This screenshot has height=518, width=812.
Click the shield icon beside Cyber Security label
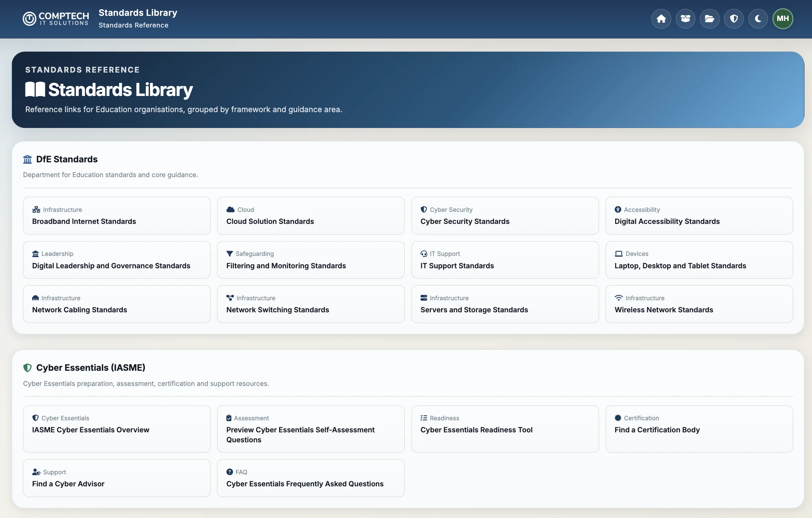point(424,209)
